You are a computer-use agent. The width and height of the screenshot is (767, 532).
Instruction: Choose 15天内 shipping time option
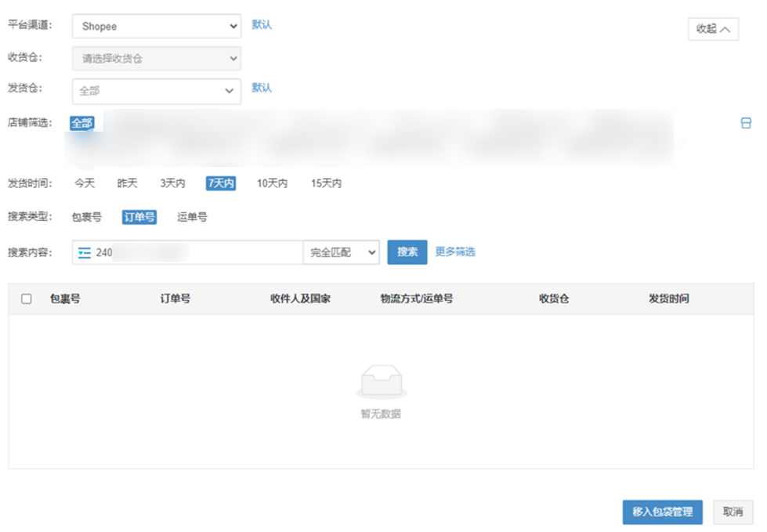(x=326, y=183)
